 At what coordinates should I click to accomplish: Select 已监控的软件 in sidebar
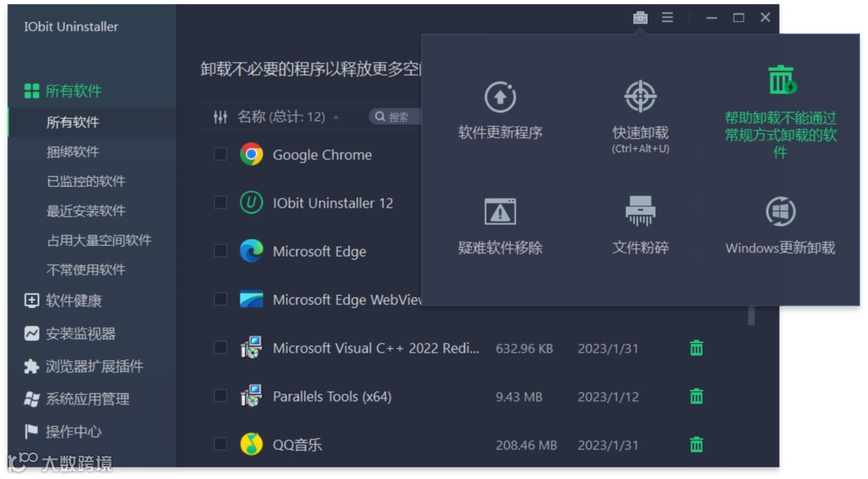(x=86, y=181)
